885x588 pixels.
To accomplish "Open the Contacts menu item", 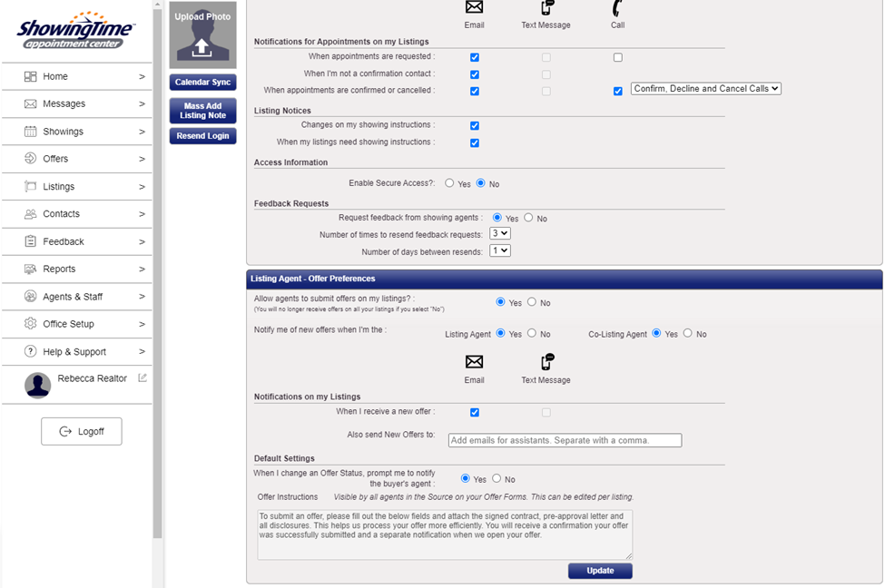I will [x=77, y=214].
